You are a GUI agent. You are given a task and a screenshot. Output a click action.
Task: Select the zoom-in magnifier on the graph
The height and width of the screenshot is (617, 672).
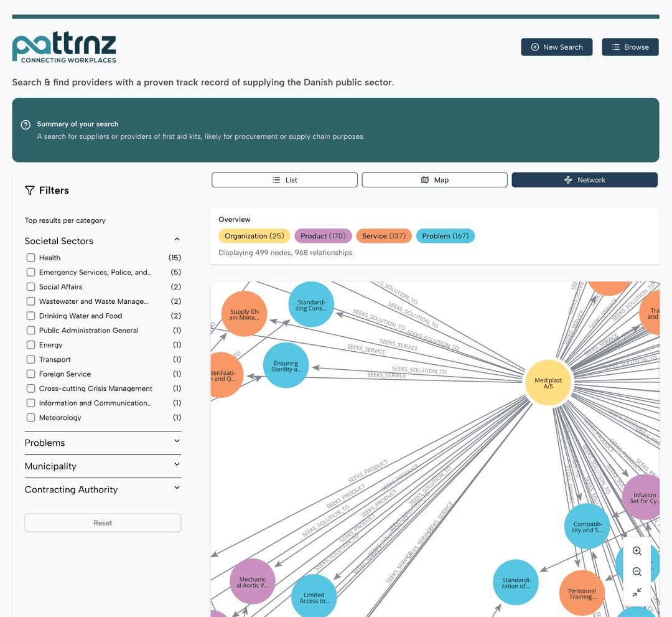[x=637, y=550]
